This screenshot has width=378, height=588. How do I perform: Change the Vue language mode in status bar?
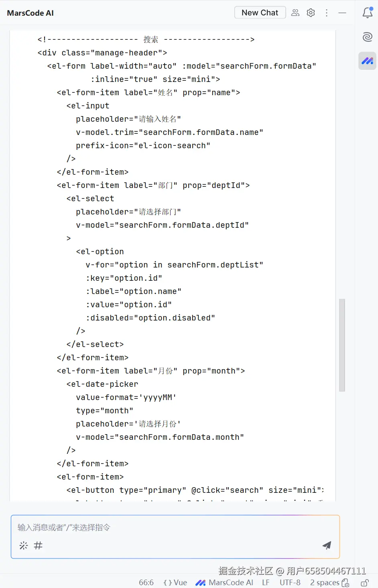click(175, 582)
